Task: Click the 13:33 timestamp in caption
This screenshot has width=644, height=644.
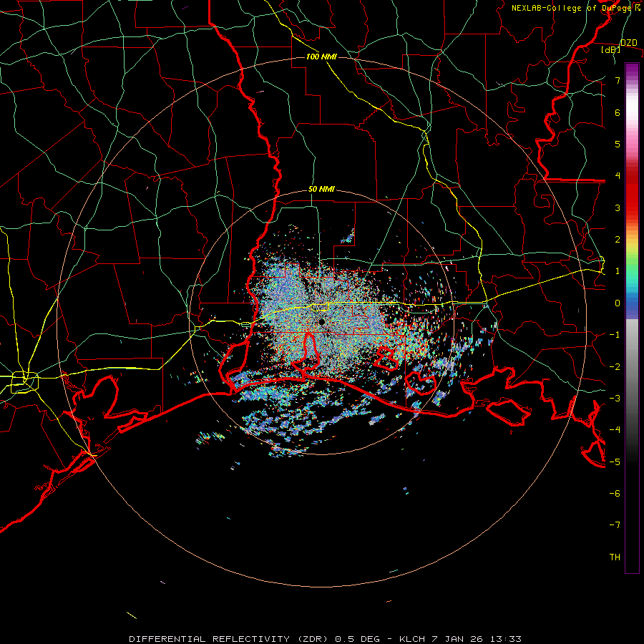Action: point(506,639)
